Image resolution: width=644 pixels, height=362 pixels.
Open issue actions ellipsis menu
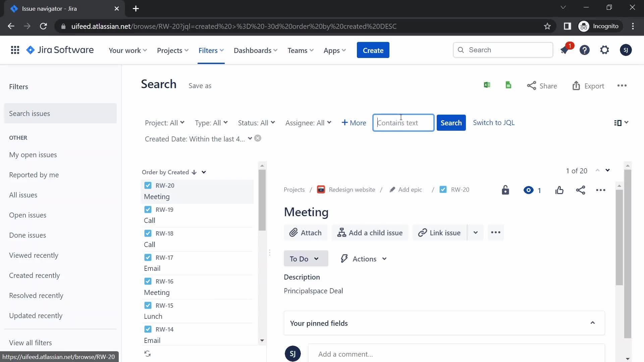tap(600, 190)
